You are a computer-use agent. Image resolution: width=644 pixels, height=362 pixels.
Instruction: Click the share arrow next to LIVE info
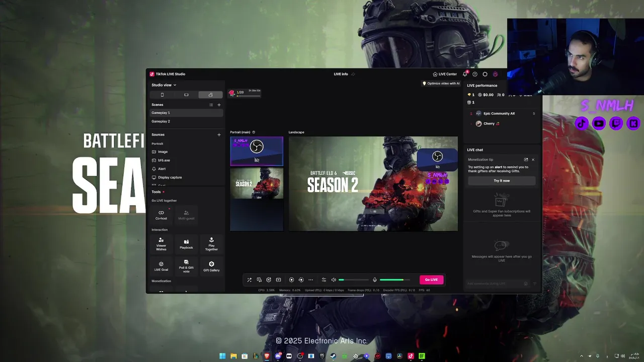pos(353,74)
